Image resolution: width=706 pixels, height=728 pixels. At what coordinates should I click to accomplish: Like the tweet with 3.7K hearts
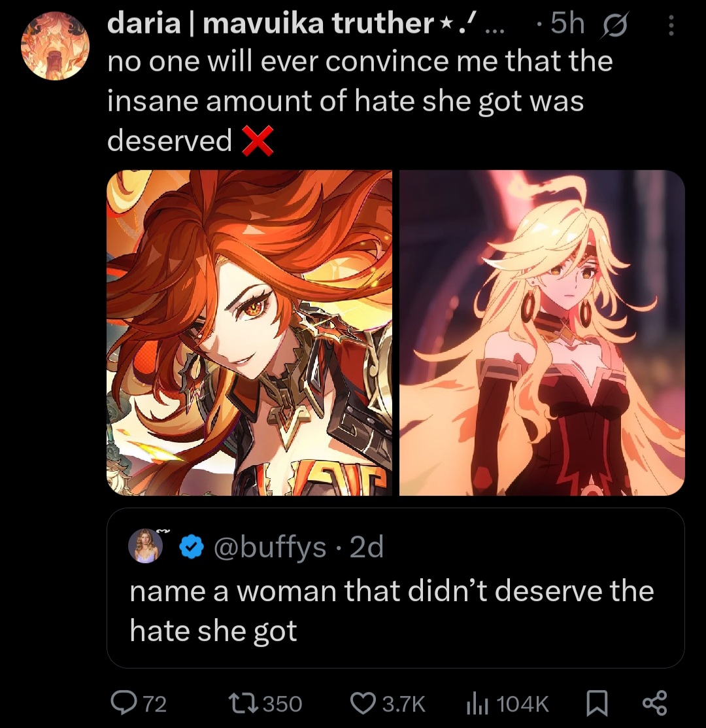(363, 702)
